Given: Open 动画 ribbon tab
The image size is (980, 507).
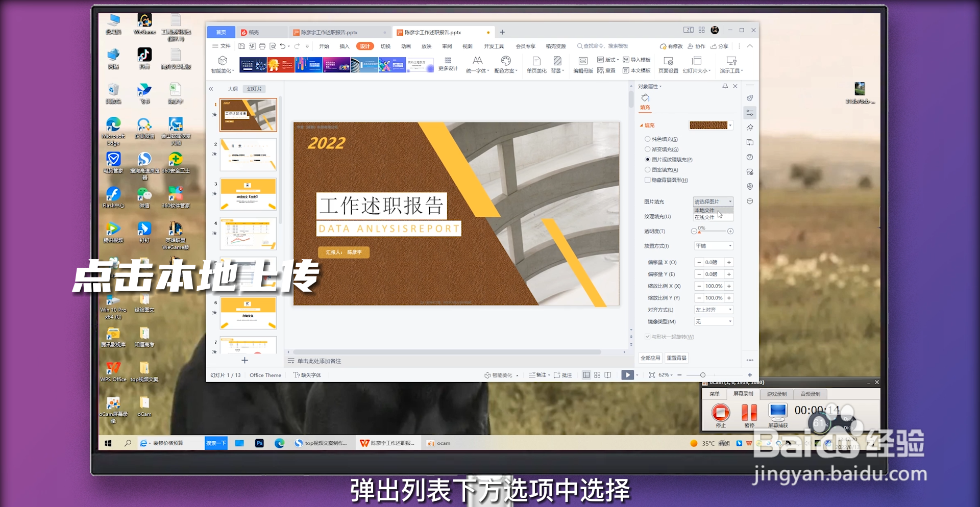Looking at the screenshot, I should 406,46.
